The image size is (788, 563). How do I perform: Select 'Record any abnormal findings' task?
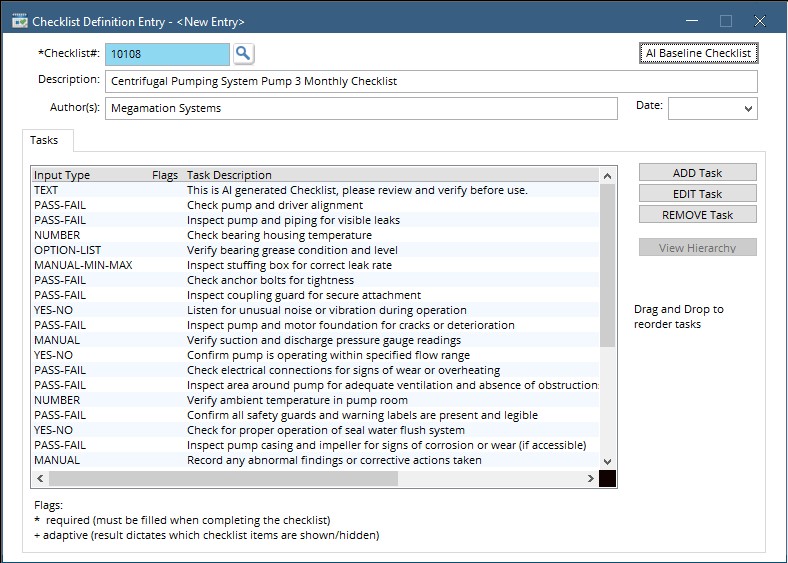(316, 460)
